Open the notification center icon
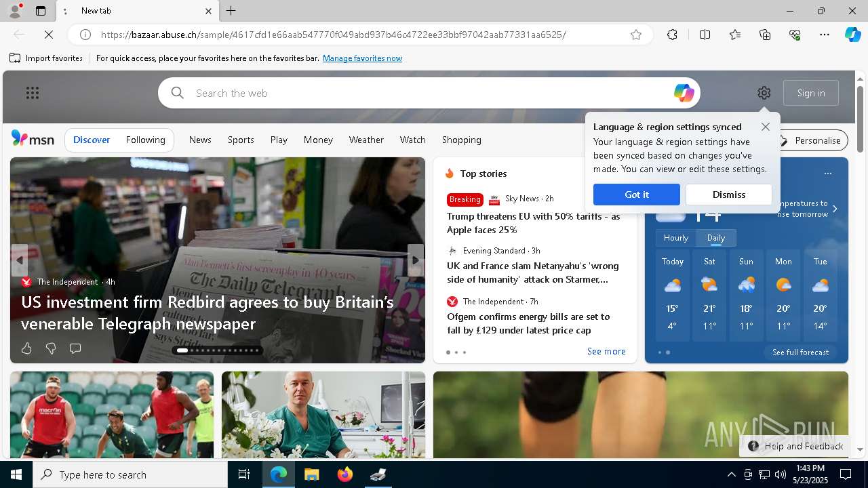Viewport: 868px width, 488px height. pos(846,475)
